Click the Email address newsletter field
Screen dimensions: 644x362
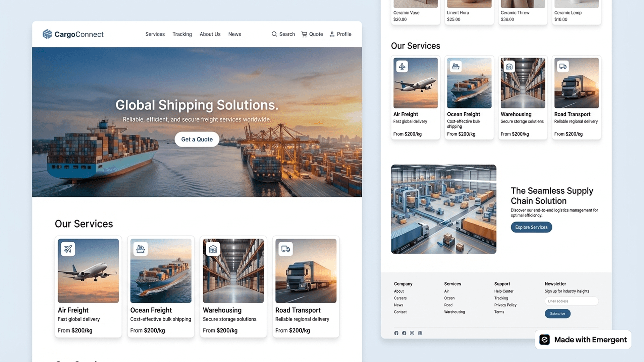(x=571, y=301)
